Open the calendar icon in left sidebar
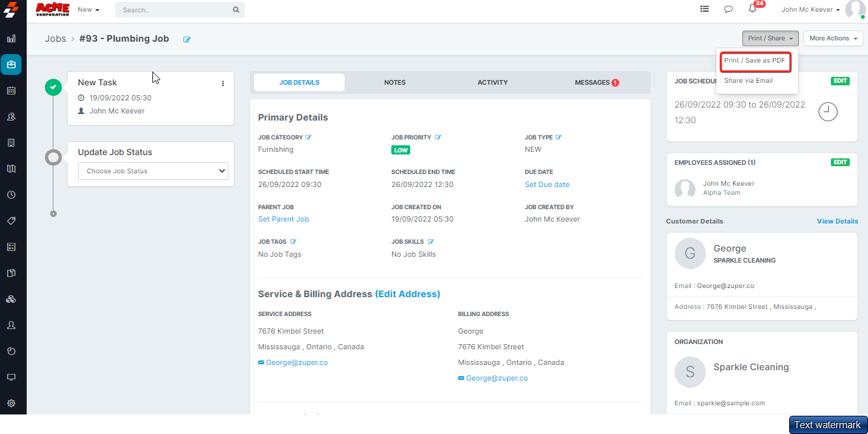The height and width of the screenshot is (434, 868). point(11,91)
